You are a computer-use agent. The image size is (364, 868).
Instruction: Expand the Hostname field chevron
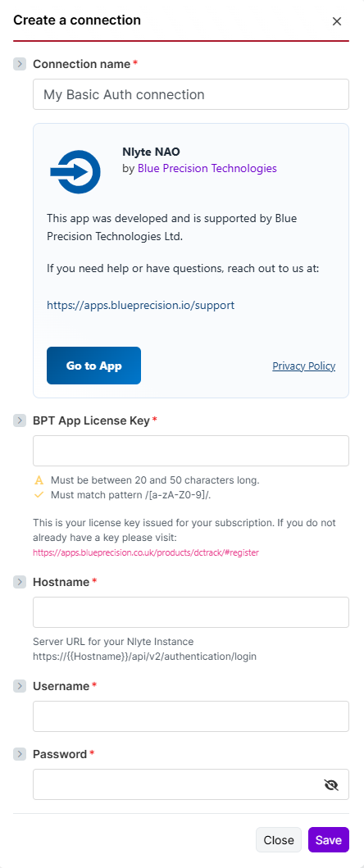[x=20, y=582]
